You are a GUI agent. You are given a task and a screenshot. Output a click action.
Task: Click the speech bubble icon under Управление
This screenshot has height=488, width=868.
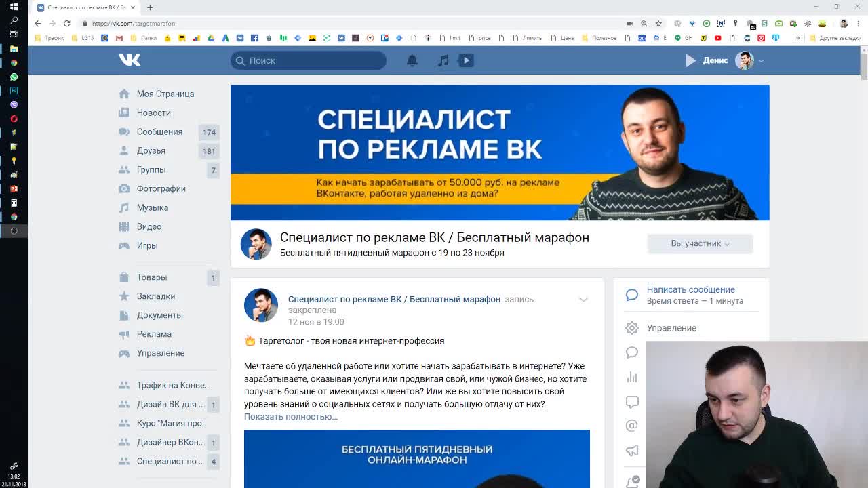[x=632, y=352]
